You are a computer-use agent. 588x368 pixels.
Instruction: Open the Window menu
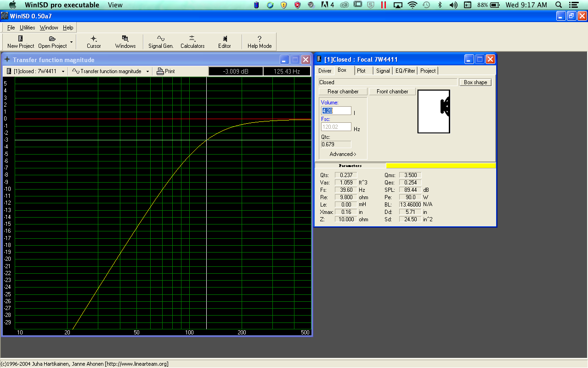point(49,28)
